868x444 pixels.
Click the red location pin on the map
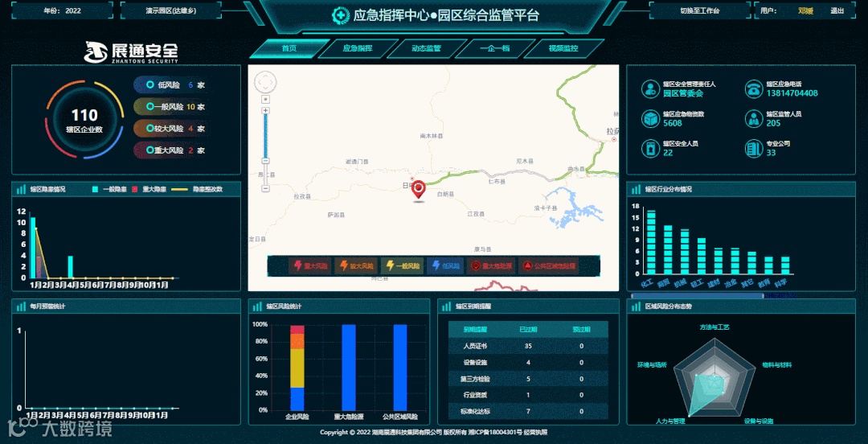[419, 191]
